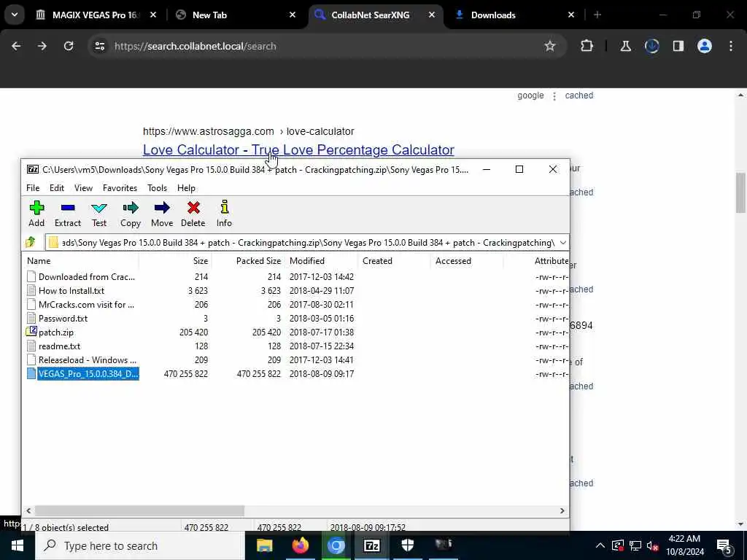The width and height of the screenshot is (747, 560).
Task: Open the File menu in 7-Zip
Action: pyautogui.click(x=33, y=188)
